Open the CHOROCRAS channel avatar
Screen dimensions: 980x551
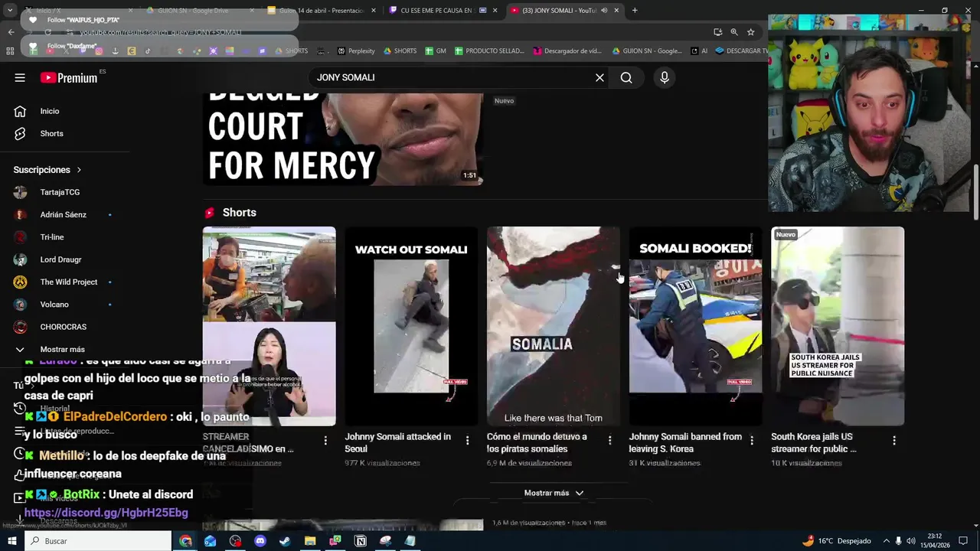tap(20, 327)
